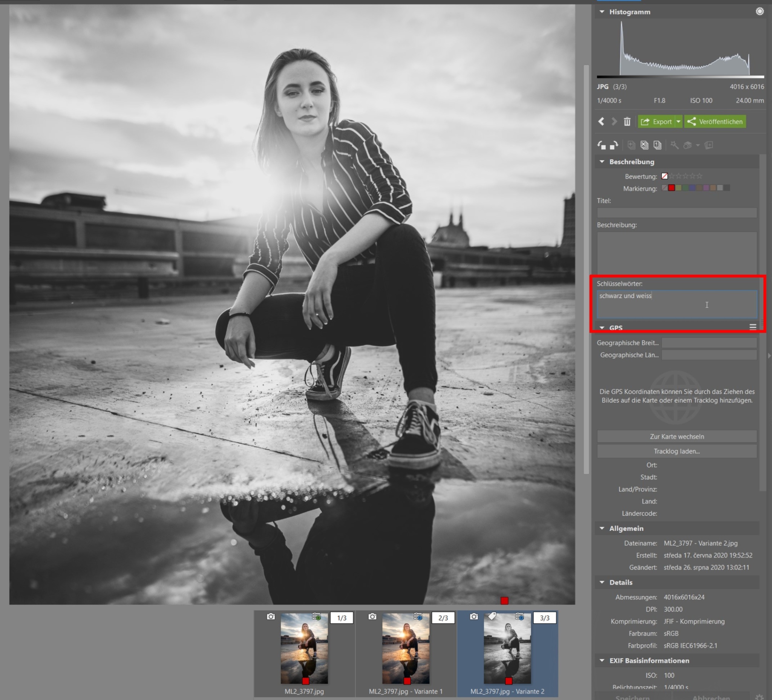772x700 pixels.
Task: Click the 3/3 variant badge
Action: [x=545, y=618]
